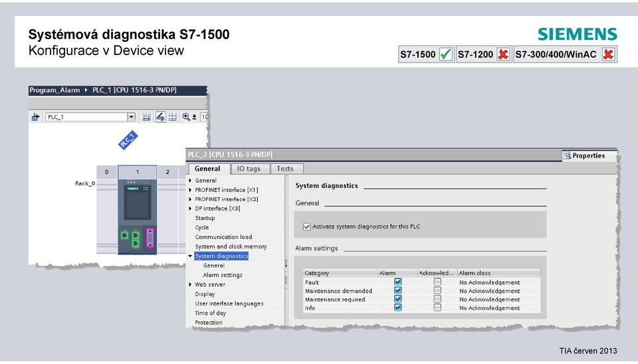Expand DP interface [X3] node arrow

click(190, 208)
